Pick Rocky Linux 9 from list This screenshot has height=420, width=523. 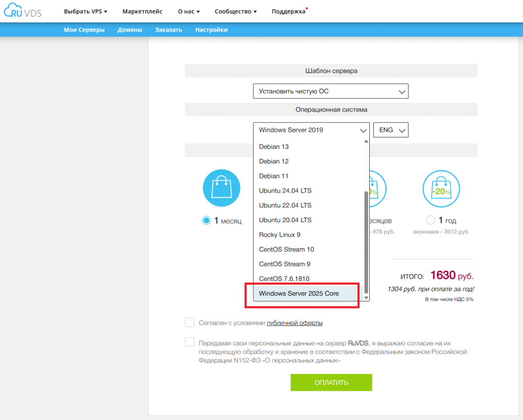coord(279,235)
